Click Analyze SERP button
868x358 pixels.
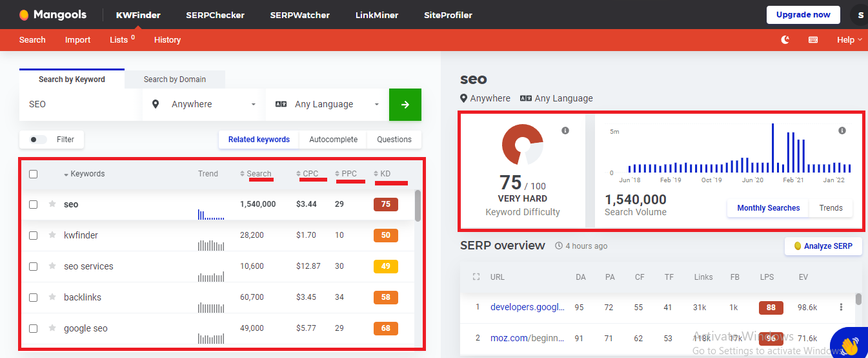(x=823, y=246)
